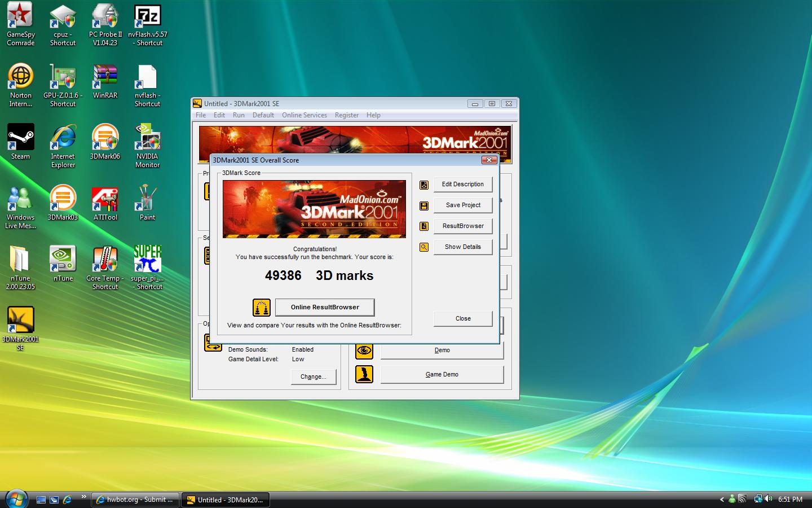Click Switch between windows quick launch icon
812x508 pixels.
54,500
